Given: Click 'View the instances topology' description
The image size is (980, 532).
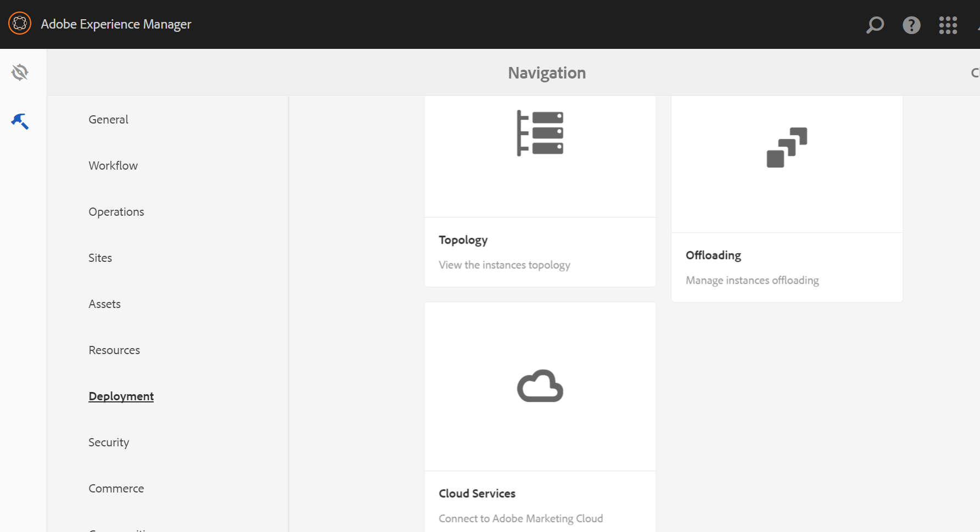Looking at the screenshot, I should pos(505,265).
